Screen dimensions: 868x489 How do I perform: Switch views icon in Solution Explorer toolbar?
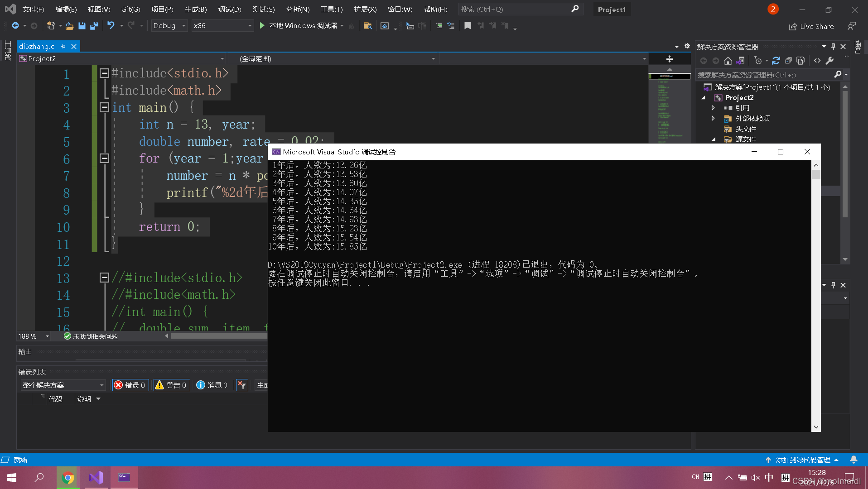coord(741,61)
